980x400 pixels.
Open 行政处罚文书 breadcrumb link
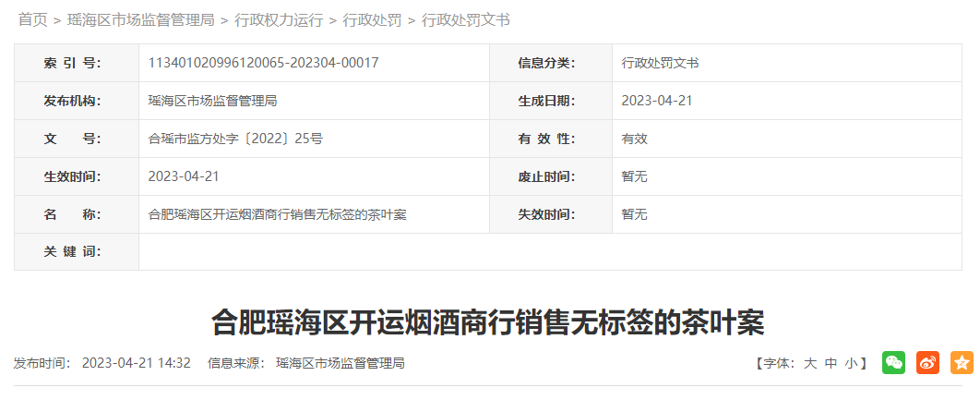tap(466, 20)
